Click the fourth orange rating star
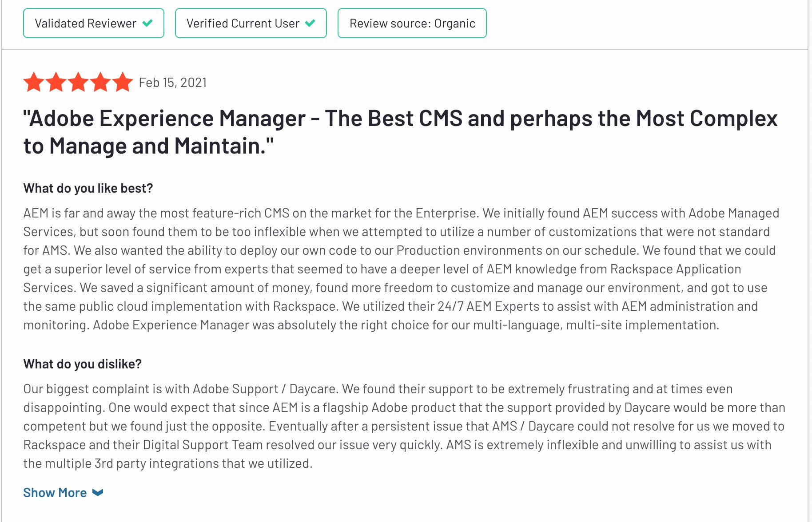 click(x=100, y=82)
